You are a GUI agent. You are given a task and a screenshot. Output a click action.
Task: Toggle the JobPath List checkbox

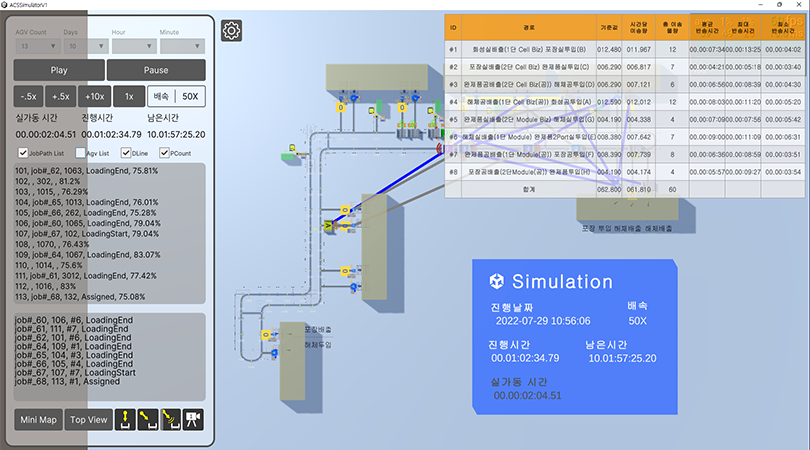click(24, 153)
